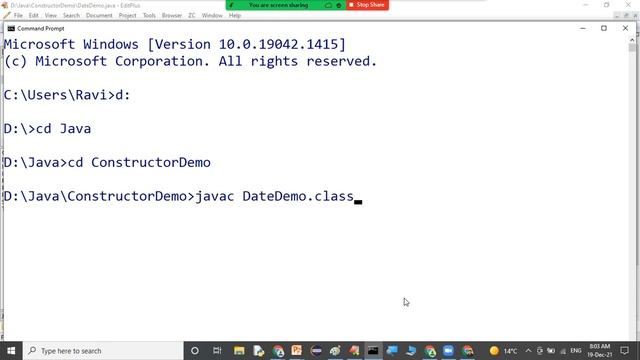The image size is (640, 360).
Task: Open Task View in the taskbar
Action: (x=217, y=351)
